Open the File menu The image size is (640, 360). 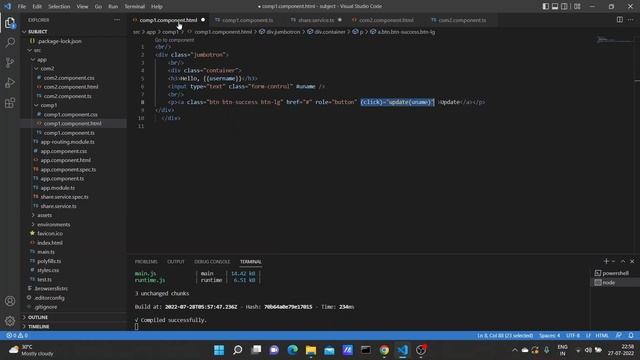click(22, 7)
